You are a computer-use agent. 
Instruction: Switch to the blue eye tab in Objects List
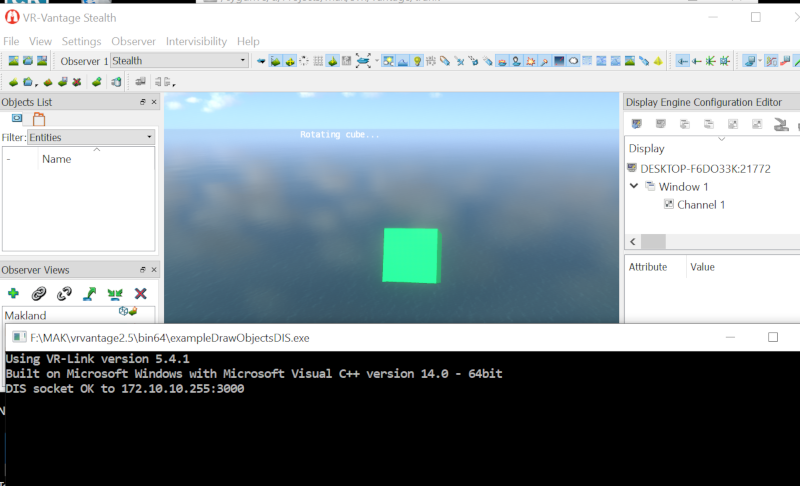click(17, 118)
